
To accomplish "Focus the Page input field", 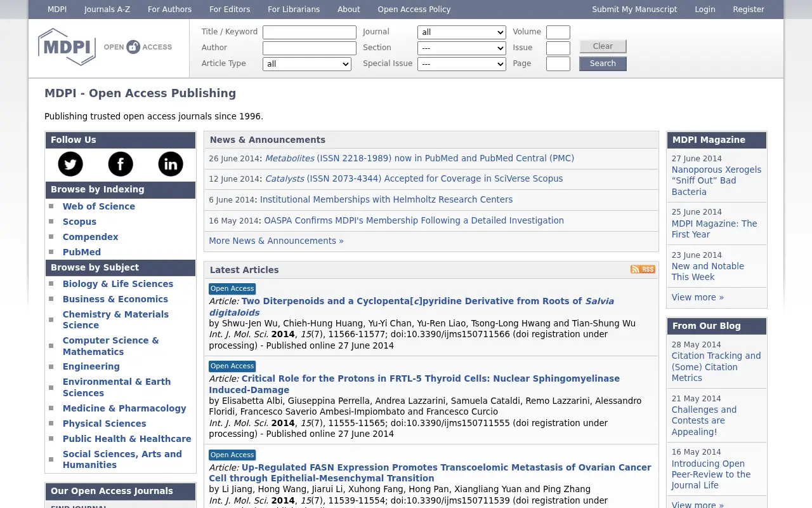I will click(x=558, y=64).
